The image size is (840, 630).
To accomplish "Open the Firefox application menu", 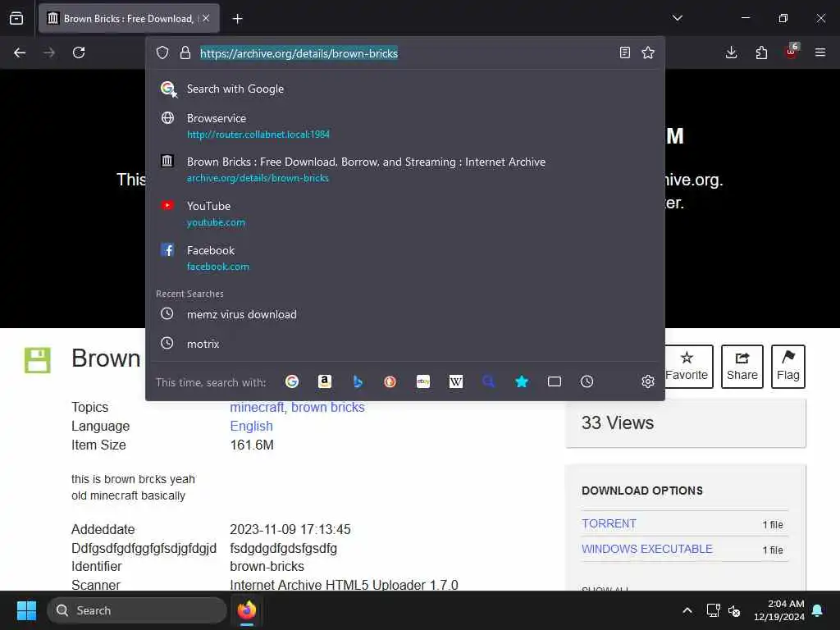I will coord(820,52).
